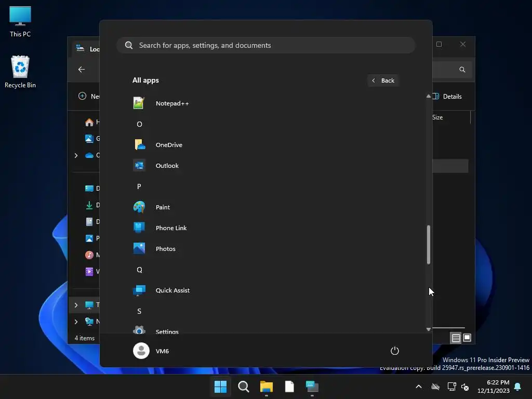Close the File Explorer window

tap(463, 44)
